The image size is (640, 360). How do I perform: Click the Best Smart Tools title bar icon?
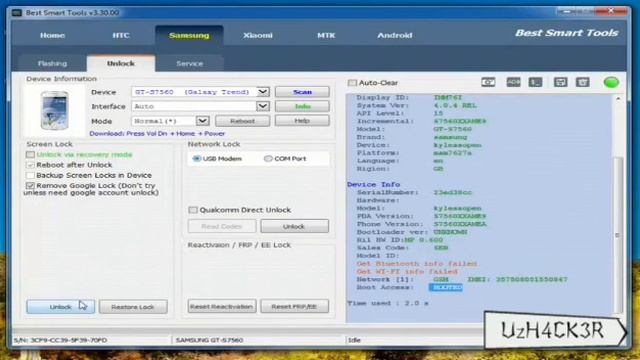[x=17, y=13]
